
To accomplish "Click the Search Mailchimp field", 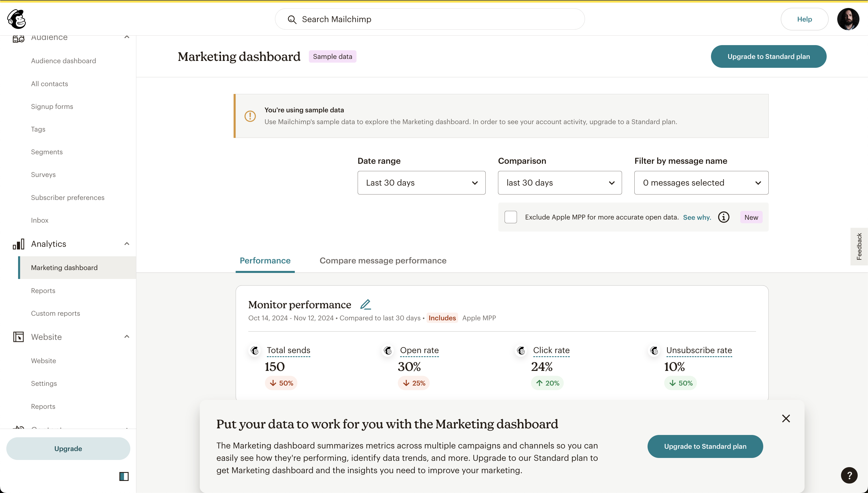I will coord(430,19).
